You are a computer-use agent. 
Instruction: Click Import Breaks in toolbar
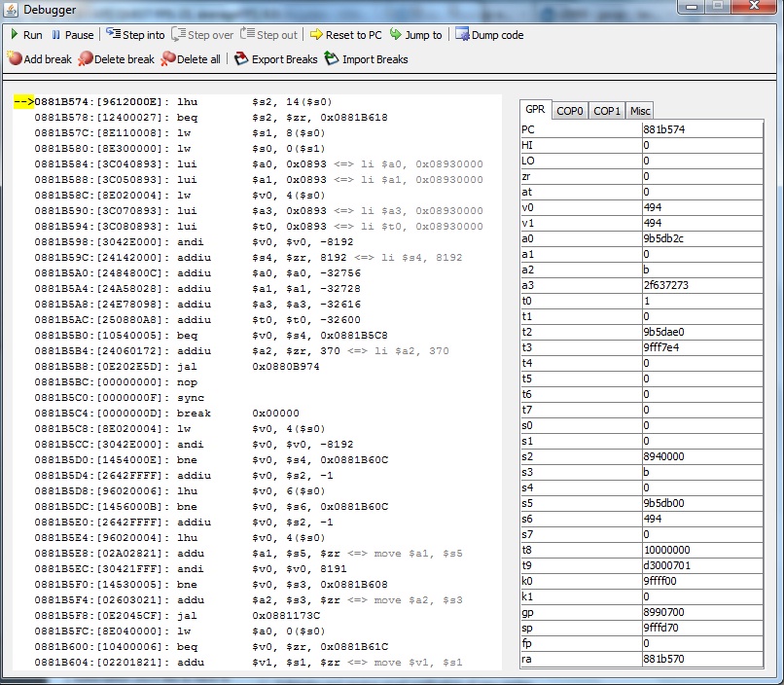(366, 59)
